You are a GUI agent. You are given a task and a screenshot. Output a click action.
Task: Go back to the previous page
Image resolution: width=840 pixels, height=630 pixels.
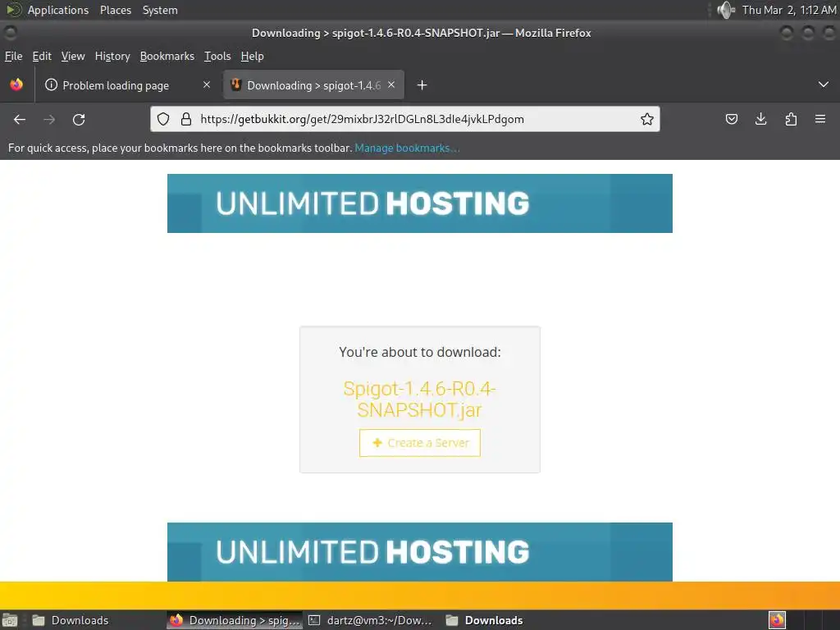20,120
